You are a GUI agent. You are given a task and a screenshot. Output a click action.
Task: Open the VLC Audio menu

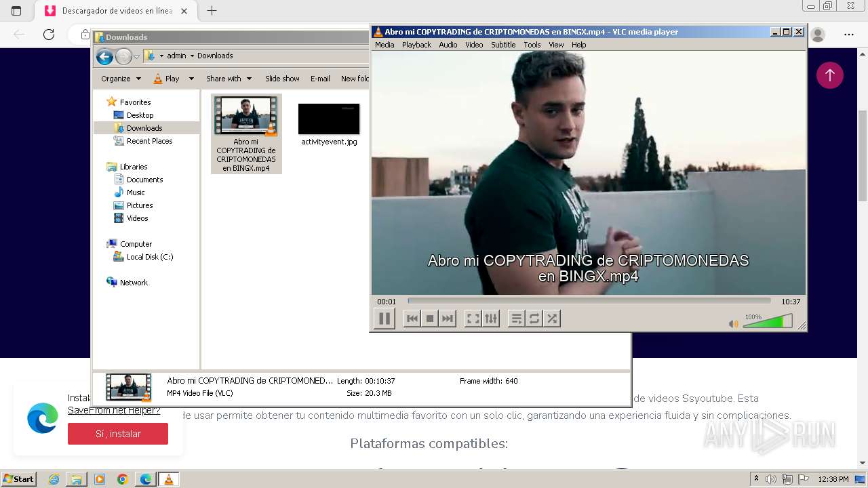click(448, 45)
